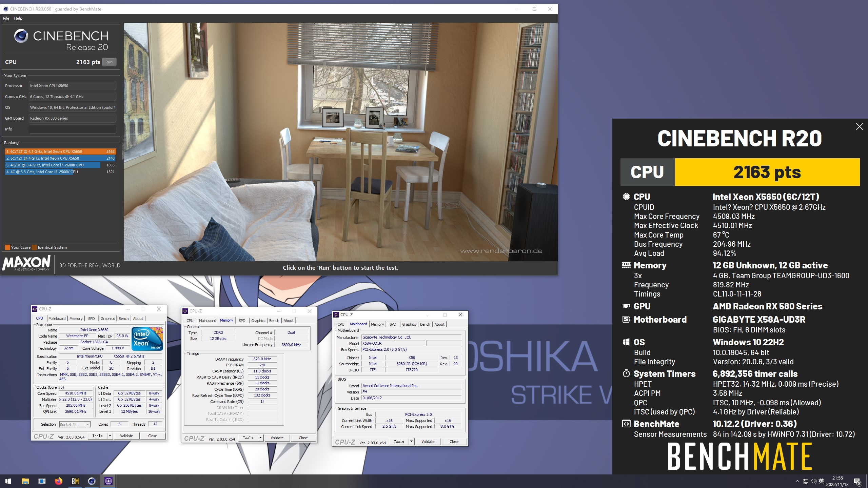
Task: Open the Help menu in Cinebench
Action: pos(18,18)
